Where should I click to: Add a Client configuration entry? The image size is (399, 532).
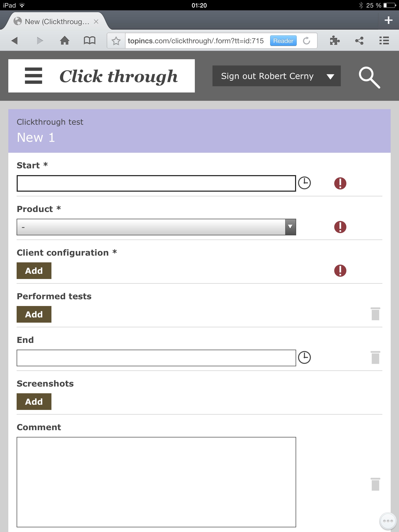pyautogui.click(x=34, y=271)
